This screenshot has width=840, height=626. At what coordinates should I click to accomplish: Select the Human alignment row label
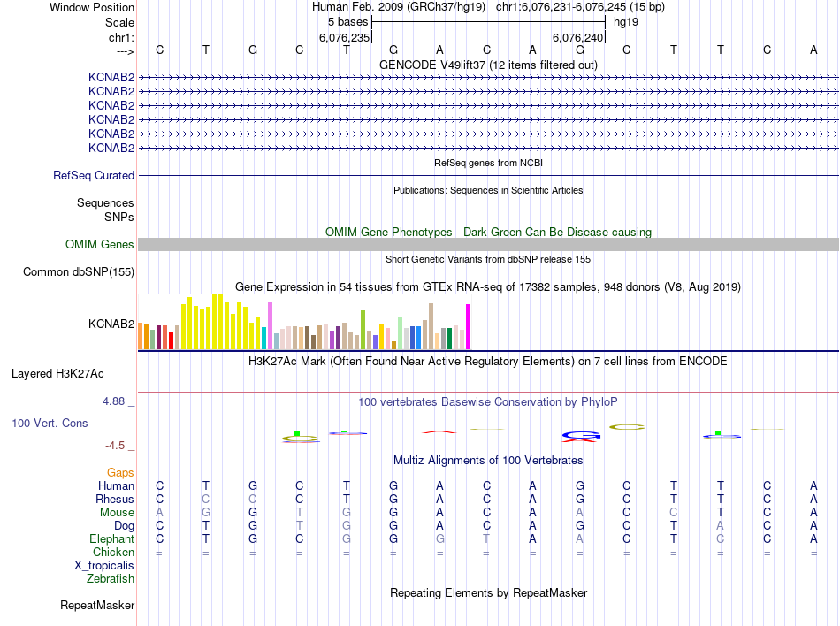[x=116, y=485]
